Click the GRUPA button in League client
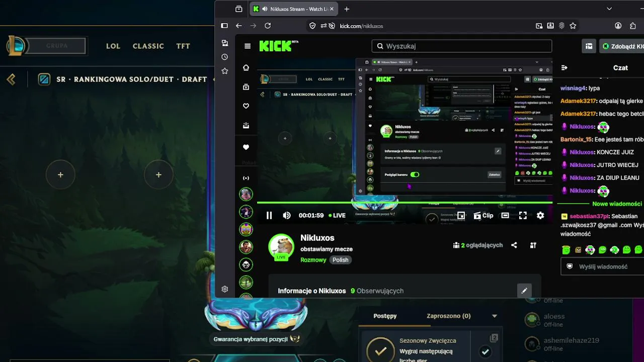The width and height of the screenshot is (644, 362). [56, 46]
